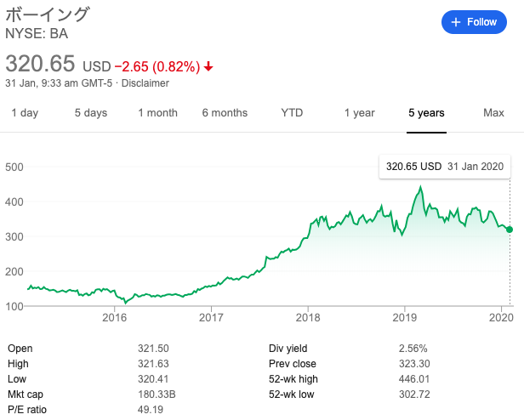The height and width of the screenshot is (420, 524).
Task: Click the 500 y-axis label
Action: [x=14, y=167]
